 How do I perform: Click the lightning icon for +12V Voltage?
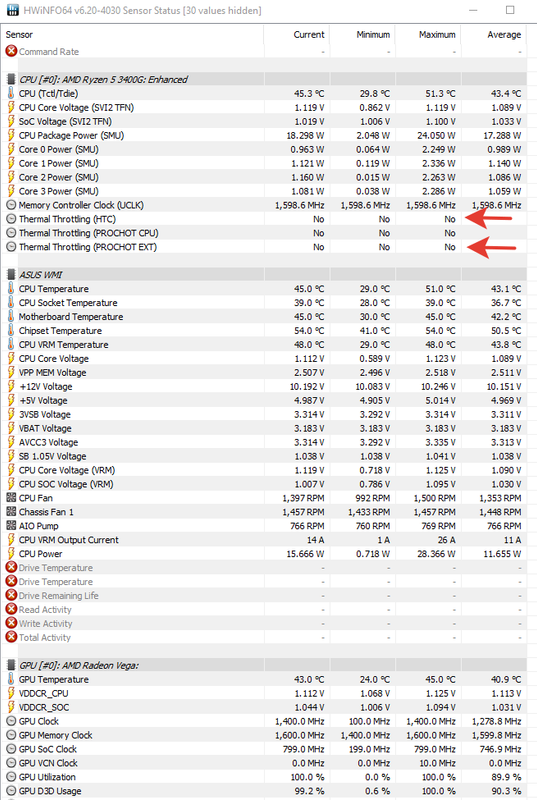pyautogui.click(x=11, y=386)
